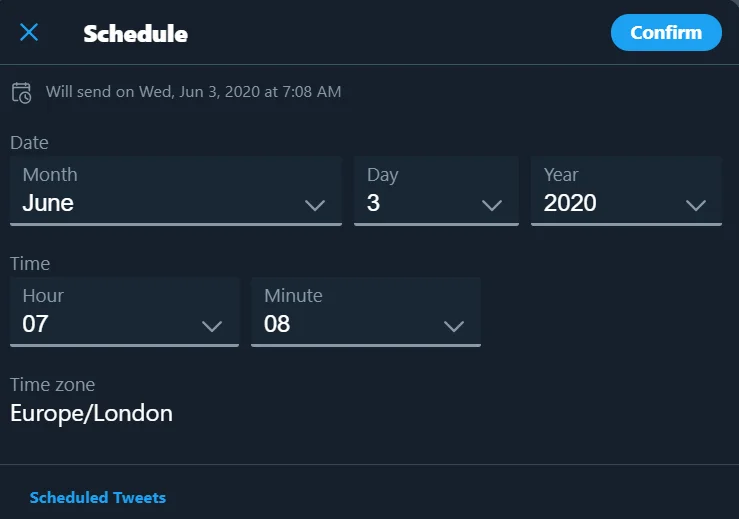Viewport: 739px width, 519px height.
Task: Select the Day value 3
Action: pyautogui.click(x=373, y=203)
